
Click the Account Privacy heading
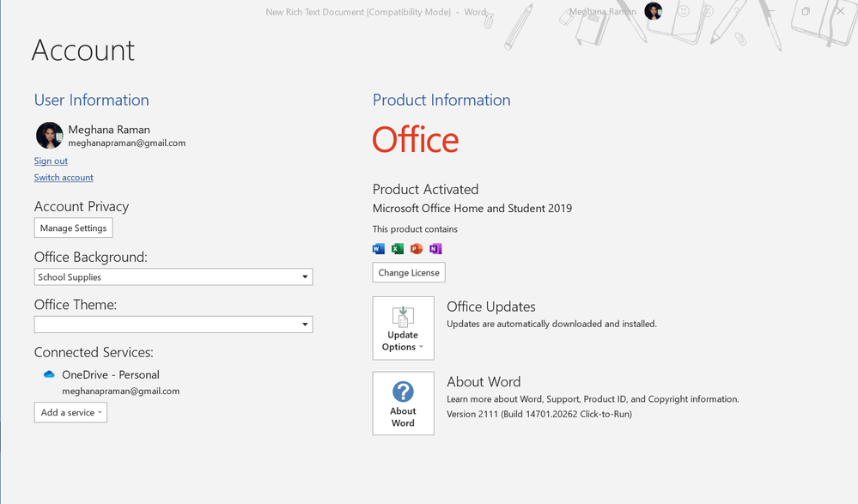point(82,206)
